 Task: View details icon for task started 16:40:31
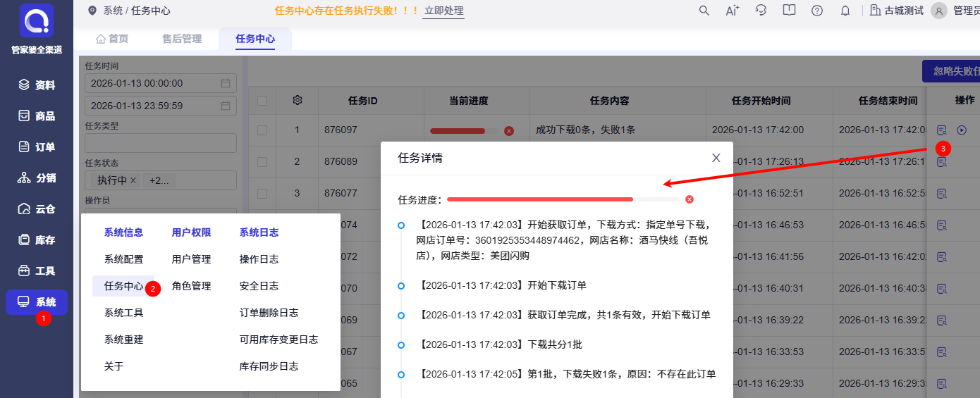tap(941, 289)
